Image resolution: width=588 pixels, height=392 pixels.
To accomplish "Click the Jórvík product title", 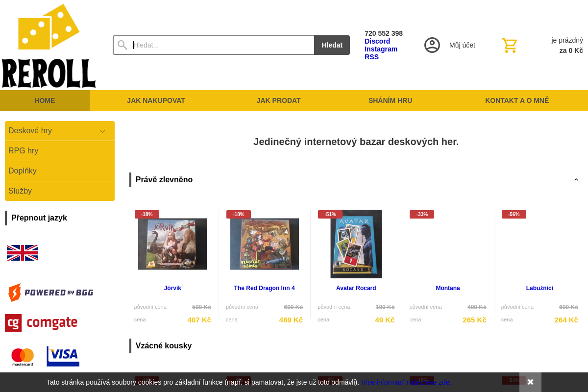I will [172, 288].
